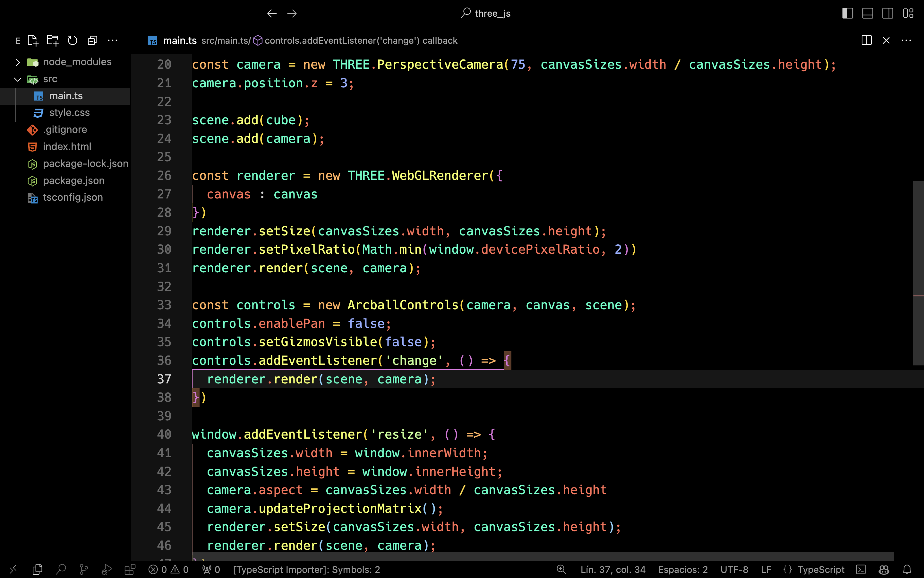Toggle secondary side bar visibility
This screenshot has height=578, width=924.
(888, 13)
